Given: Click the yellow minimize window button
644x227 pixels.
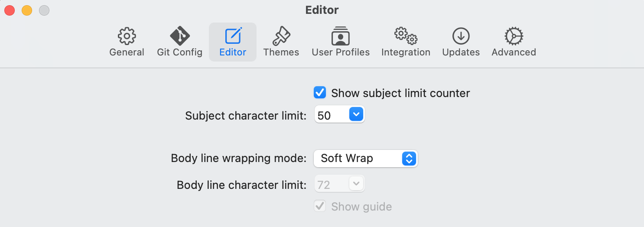Looking at the screenshot, I should (x=27, y=10).
